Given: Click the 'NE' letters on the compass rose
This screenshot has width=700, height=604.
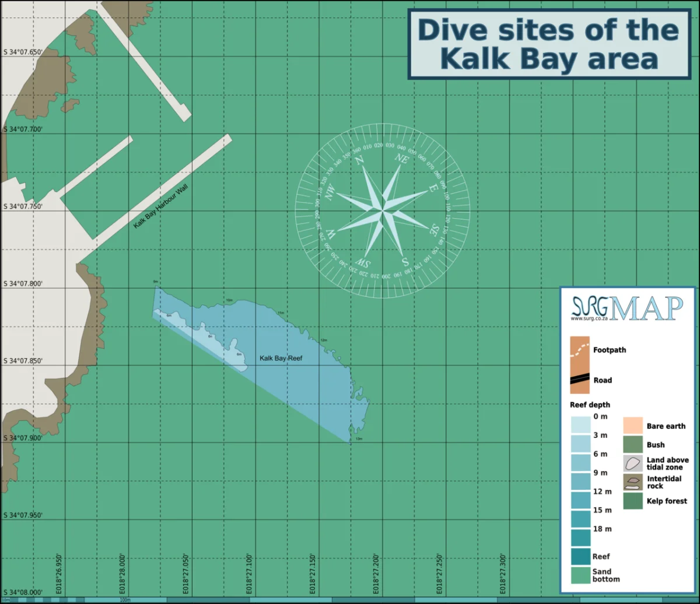Looking at the screenshot, I should click(x=401, y=157).
